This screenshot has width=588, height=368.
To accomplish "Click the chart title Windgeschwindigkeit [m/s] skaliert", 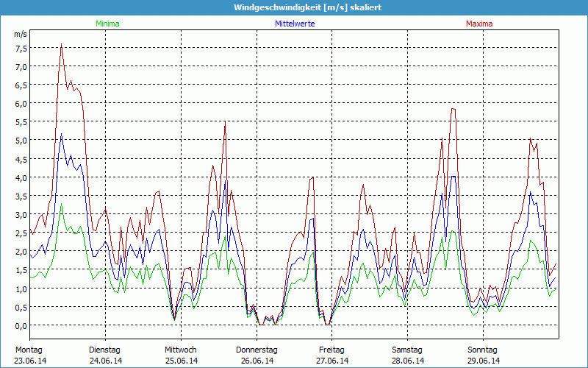I will pos(307,7).
